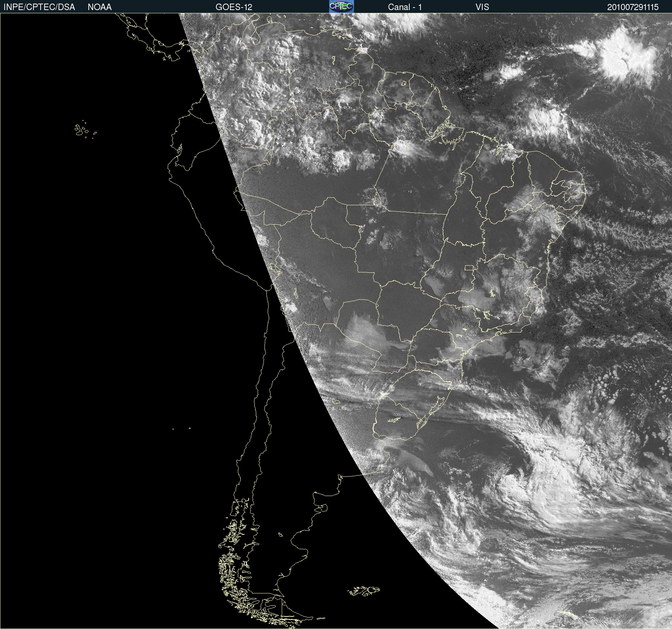
Task: Select the GOES-12 satellite label
Action: pyautogui.click(x=234, y=7)
